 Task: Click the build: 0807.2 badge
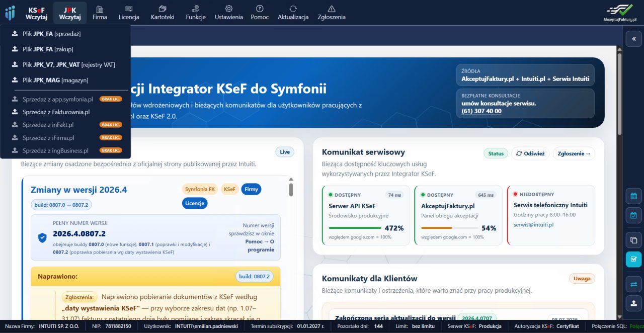coord(255,277)
